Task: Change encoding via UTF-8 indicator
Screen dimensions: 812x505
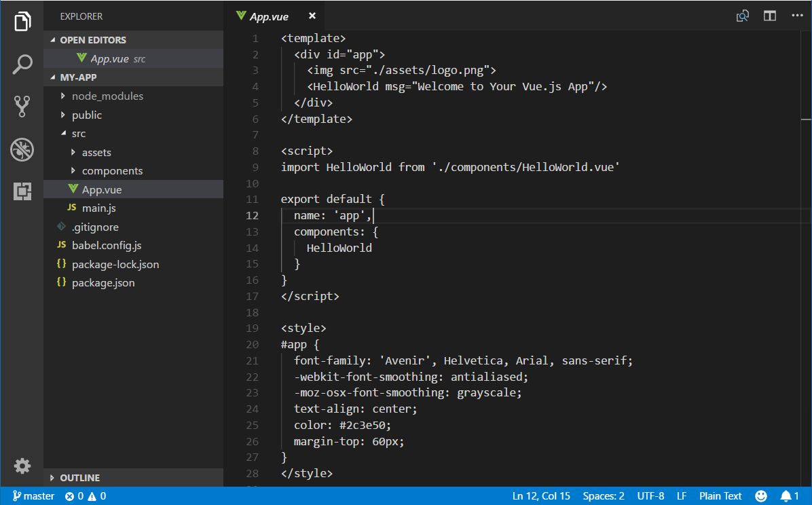Action: pos(650,496)
